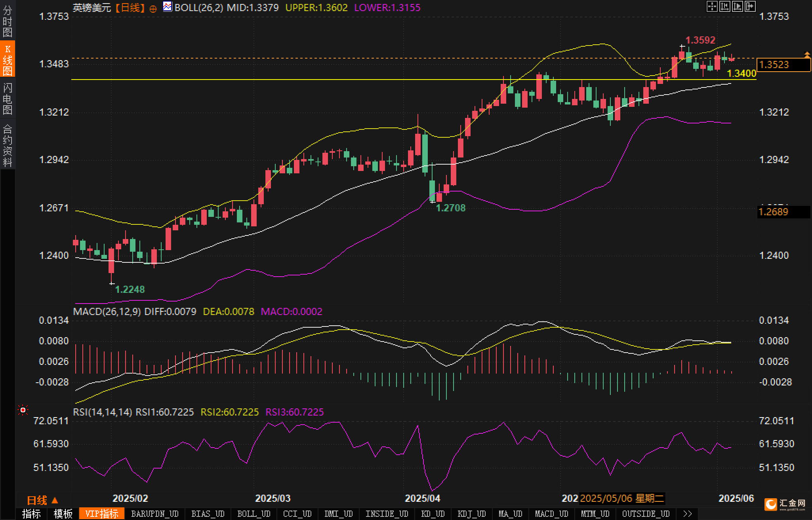Image resolution: width=812 pixels, height=520 pixels.
Task: Click the RSI1:60.7225 value
Action: (165, 412)
